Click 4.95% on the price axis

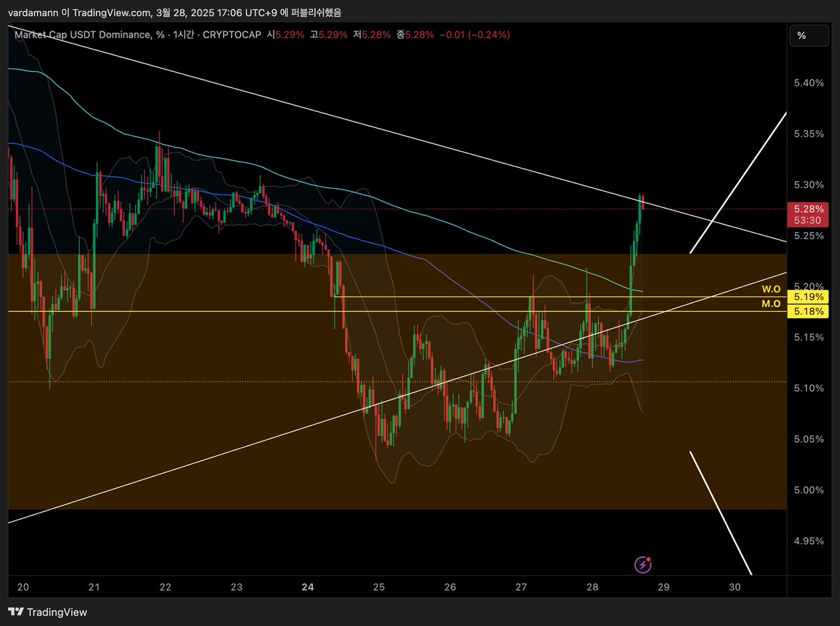tap(808, 541)
